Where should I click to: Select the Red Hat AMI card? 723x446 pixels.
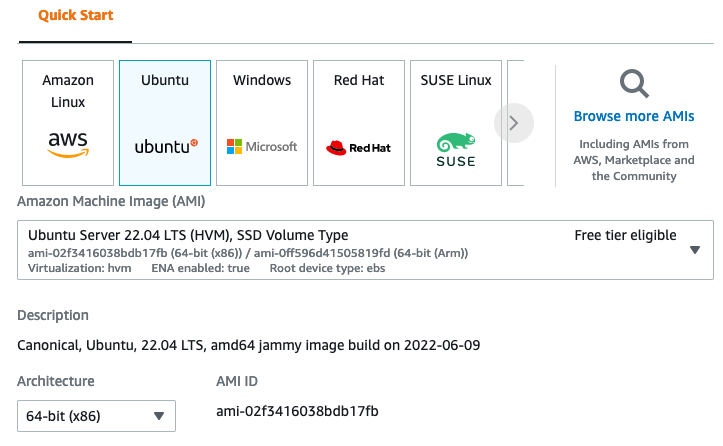[x=359, y=123]
